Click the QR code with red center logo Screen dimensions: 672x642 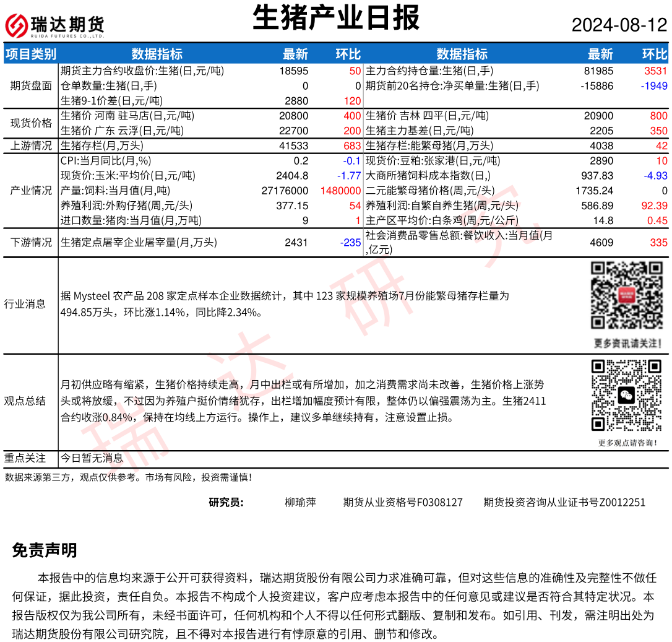[627, 295]
